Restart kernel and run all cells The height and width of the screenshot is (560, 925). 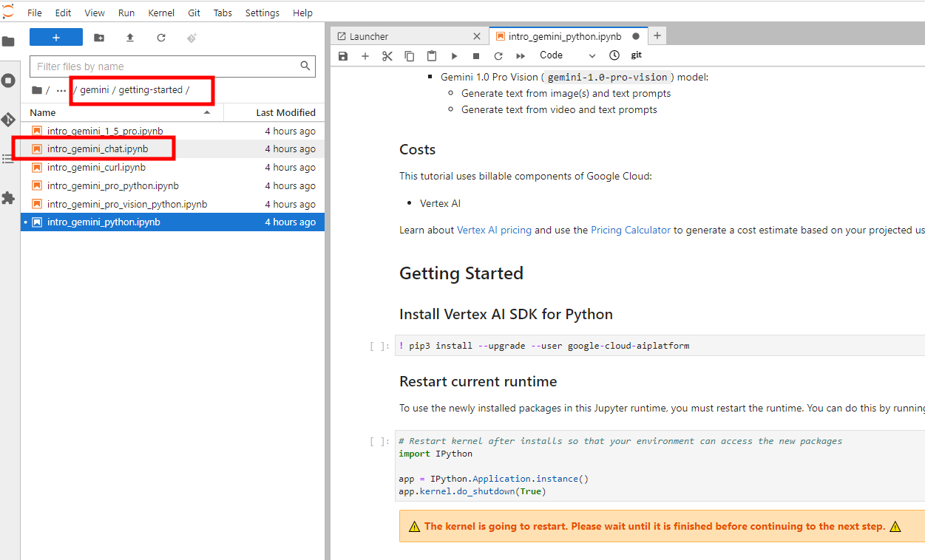pos(521,55)
